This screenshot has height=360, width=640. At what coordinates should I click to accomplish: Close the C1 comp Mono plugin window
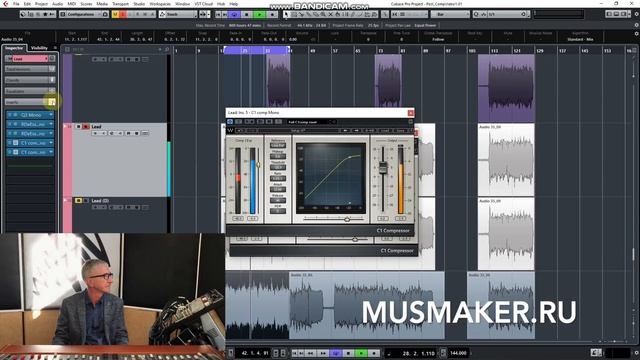(x=411, y=113)
